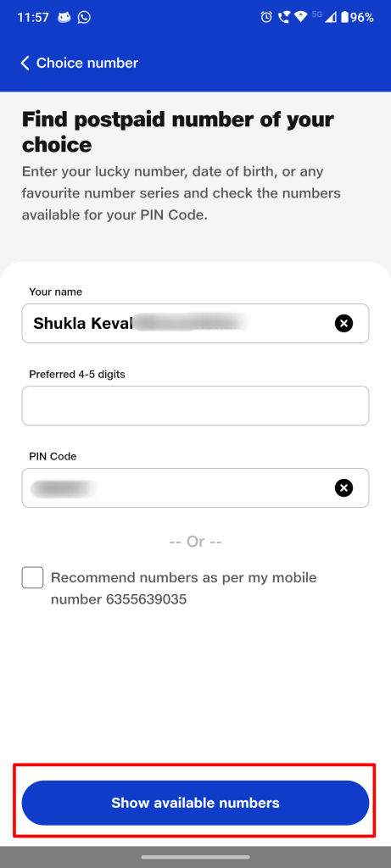
Task: Clear the Your name field with X icon
Action: [x=344, y=323]
